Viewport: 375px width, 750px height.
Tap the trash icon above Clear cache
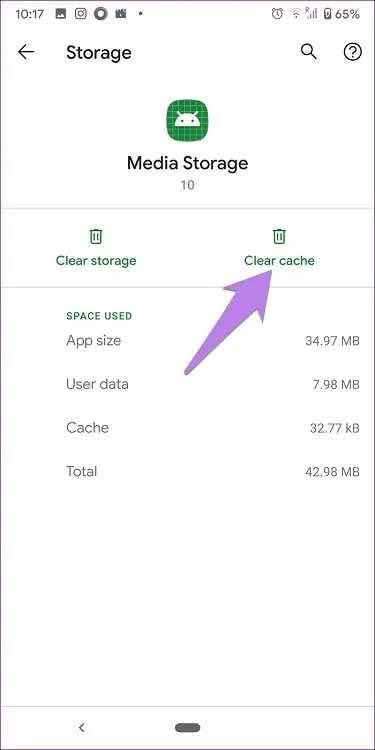pyautogui.click(x=279, y=236)
